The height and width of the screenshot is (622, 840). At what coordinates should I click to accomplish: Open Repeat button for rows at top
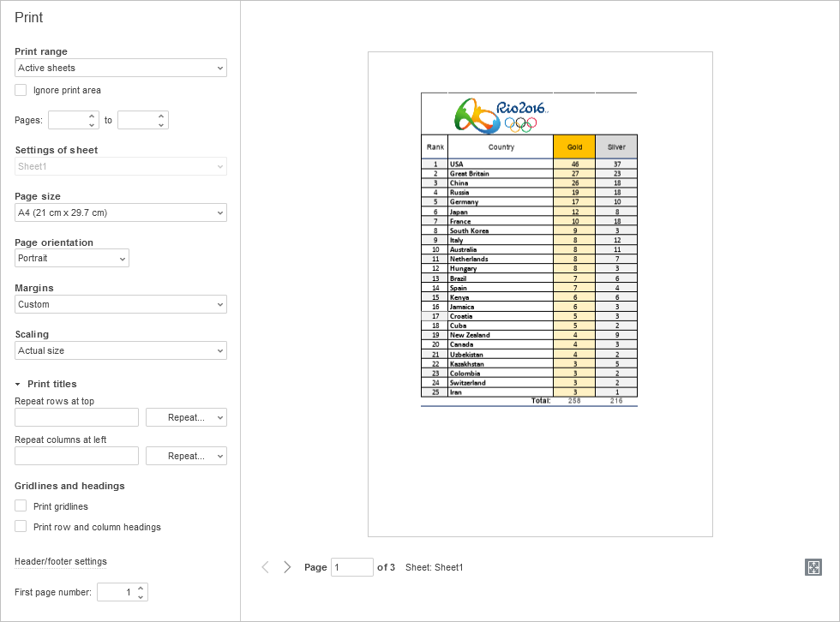tap(186, 417)
